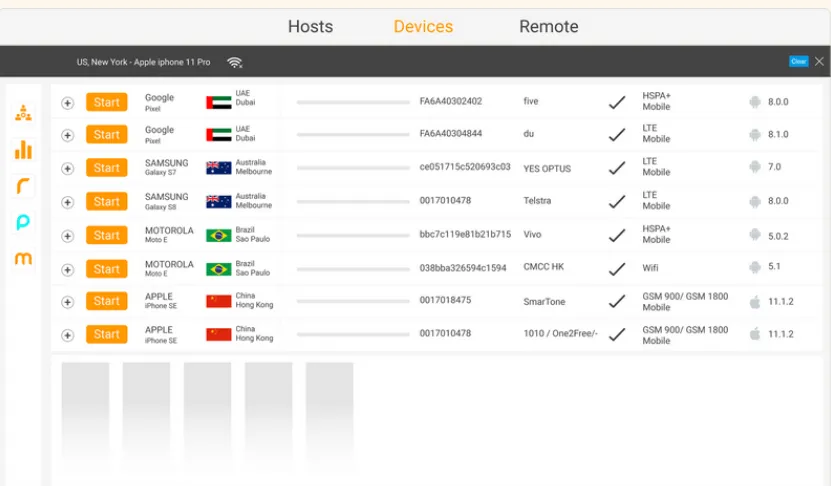
Task: Start the Motorola Moto E on Vivo
Action: tap(107, 235)
